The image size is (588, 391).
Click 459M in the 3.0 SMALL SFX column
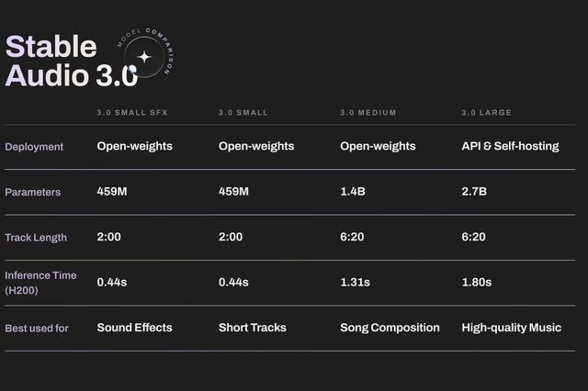point(112,192)
